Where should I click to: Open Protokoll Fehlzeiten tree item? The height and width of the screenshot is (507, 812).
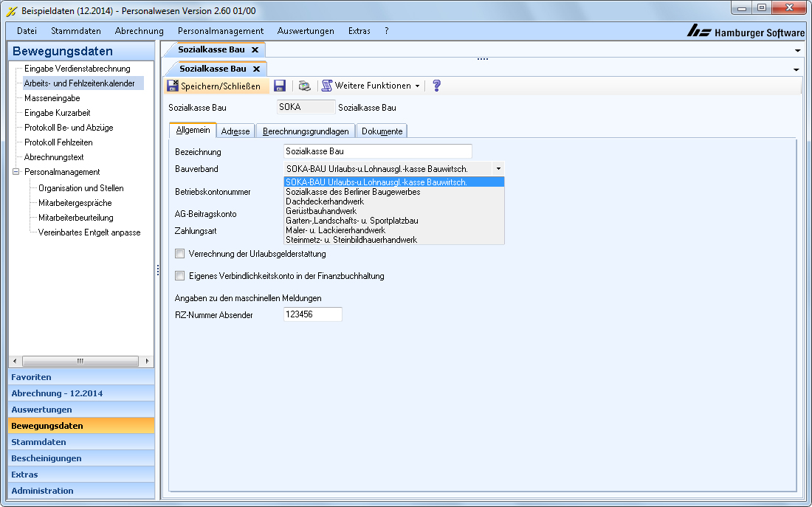(x=58, y=142)
